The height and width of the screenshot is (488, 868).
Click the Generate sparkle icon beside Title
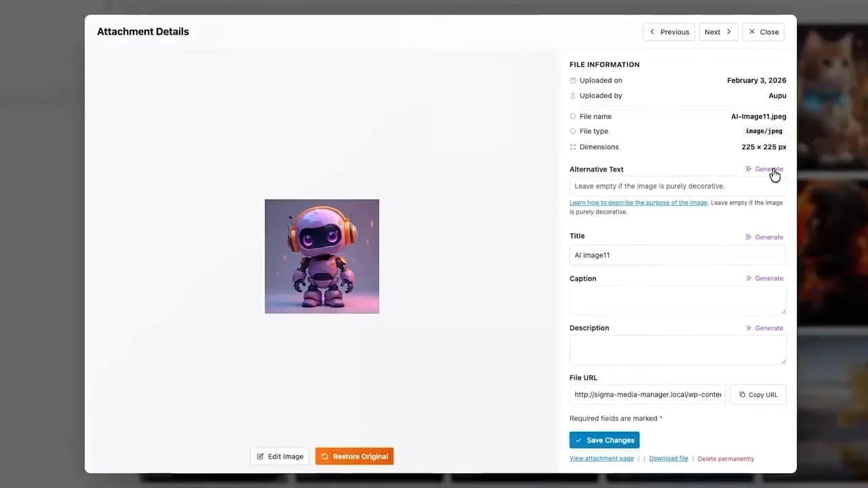point(749,237)
